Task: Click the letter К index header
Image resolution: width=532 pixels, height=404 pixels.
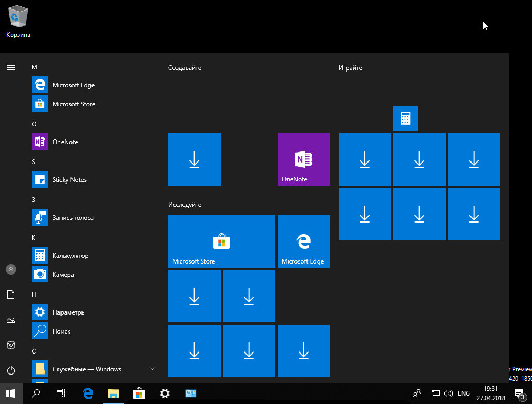Action: 33,238
